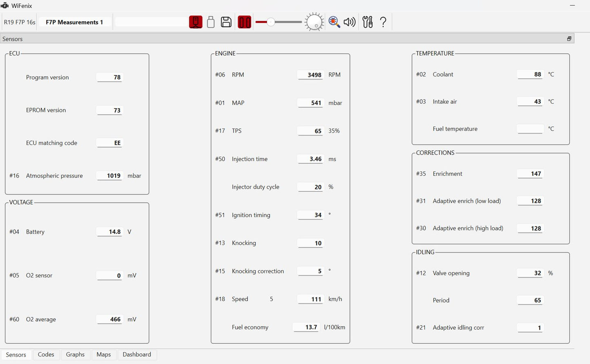Click the MAP value 541
This screenshot has height=364, width=590.
(x=310, y=103)
